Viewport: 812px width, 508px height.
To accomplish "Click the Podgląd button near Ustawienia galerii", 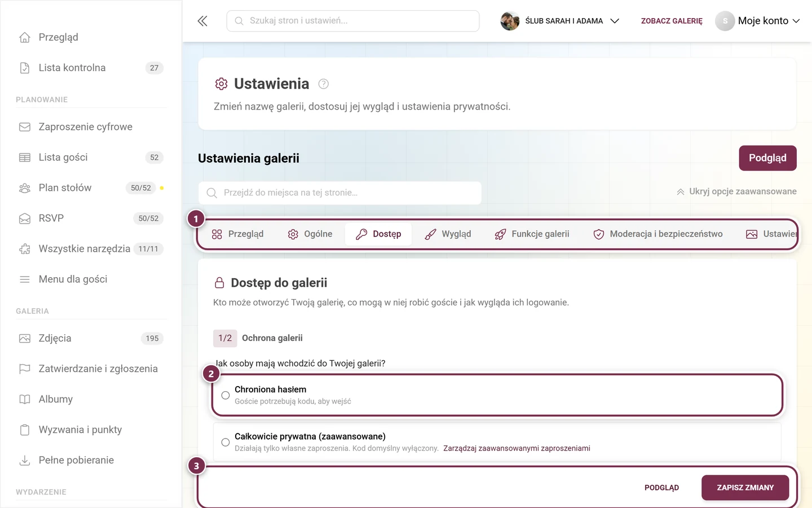I will (767, 158).
